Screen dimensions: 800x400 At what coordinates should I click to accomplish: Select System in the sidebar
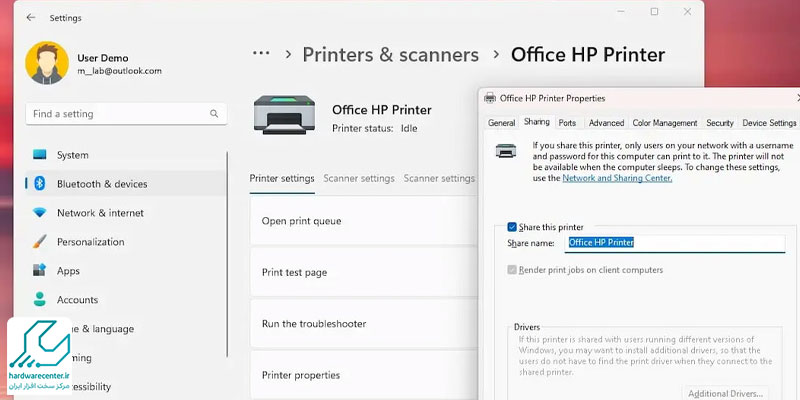pyautogui.click(x=126, y=155)
